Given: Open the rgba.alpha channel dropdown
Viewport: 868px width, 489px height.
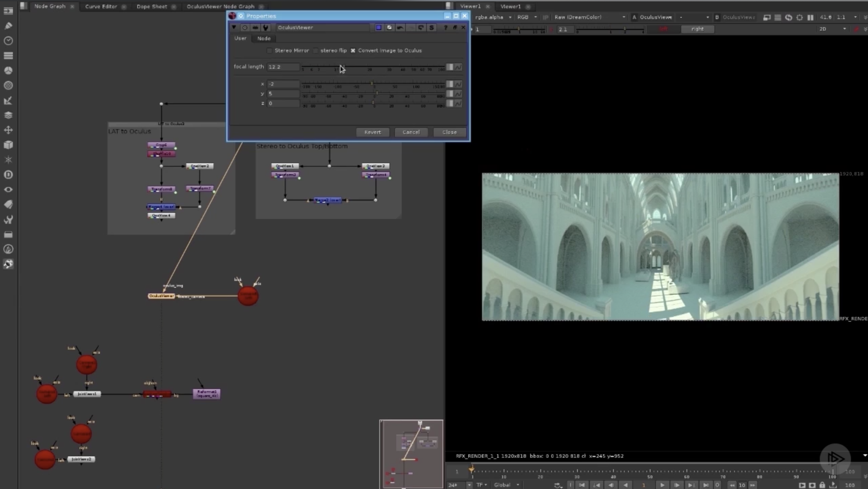Looking at the screenshot, I should pos(493,17).
